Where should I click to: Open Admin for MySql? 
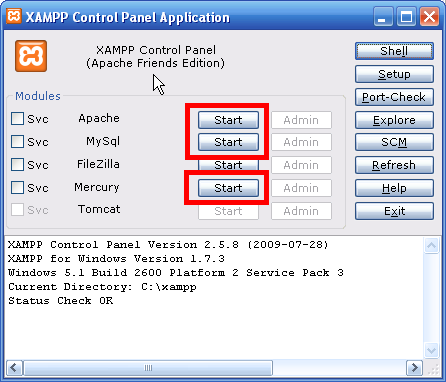(x=301, y=142)
